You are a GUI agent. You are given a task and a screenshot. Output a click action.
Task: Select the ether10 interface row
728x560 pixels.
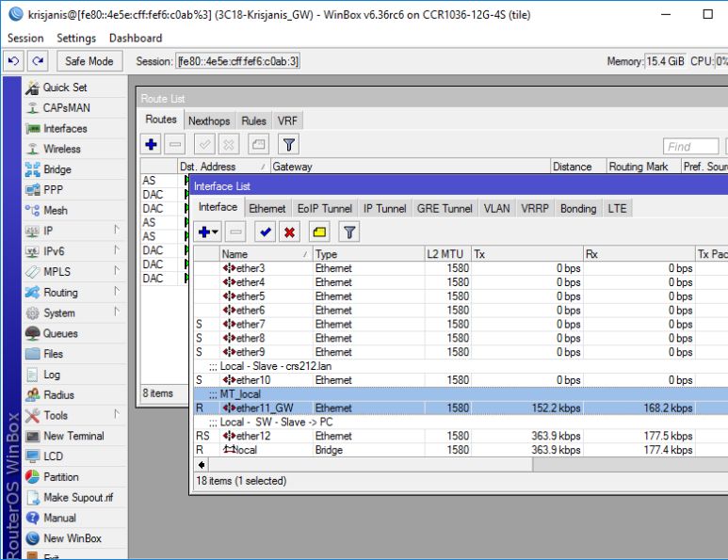coord(461,380)
